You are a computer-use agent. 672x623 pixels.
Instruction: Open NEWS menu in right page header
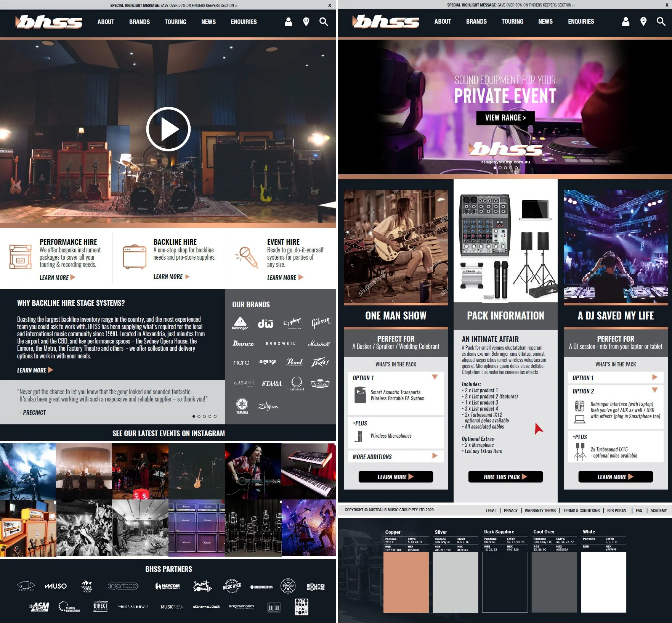click(x=545, y=21)
